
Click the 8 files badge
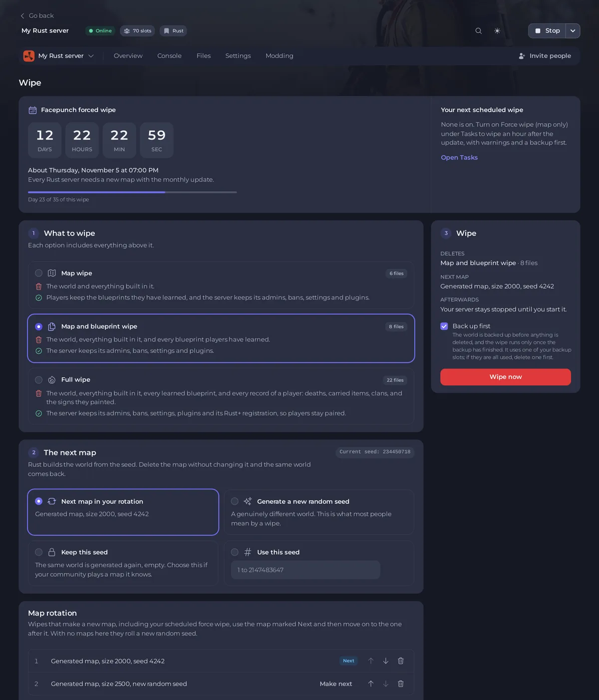point(396,327)
